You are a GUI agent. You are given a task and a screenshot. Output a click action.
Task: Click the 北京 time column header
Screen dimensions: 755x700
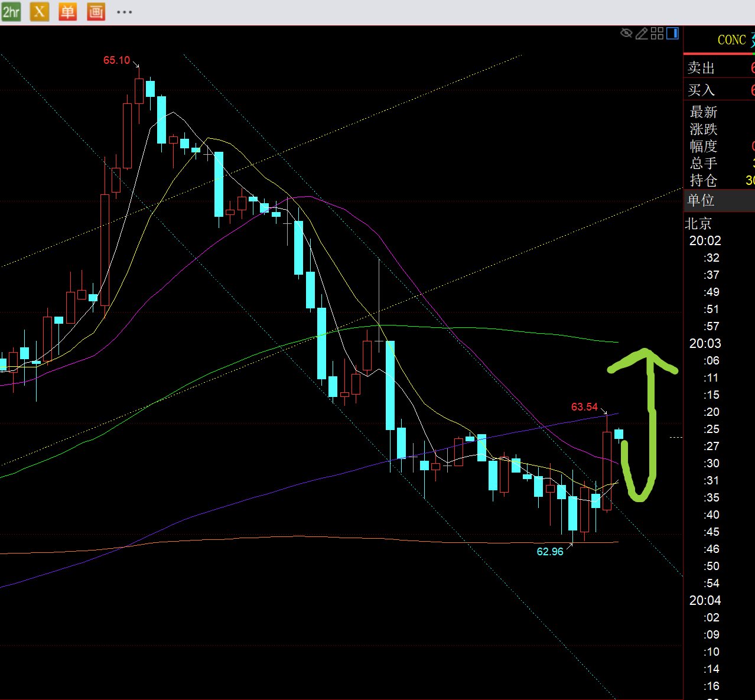click(698, 224)
